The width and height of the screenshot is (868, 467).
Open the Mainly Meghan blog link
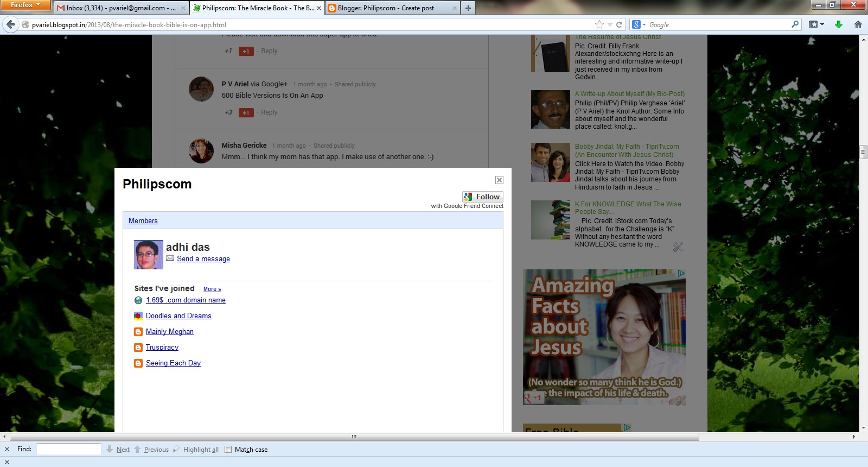(170, 332)
